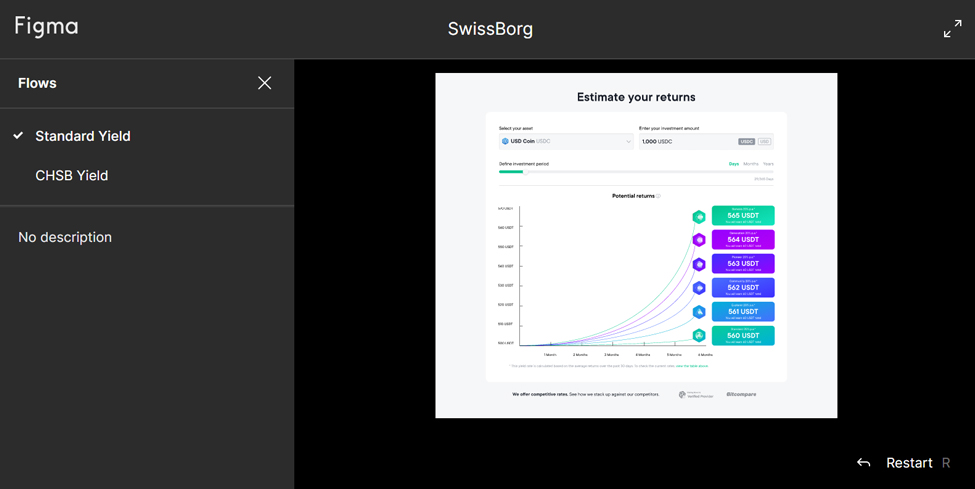Click the hexagon icon beside 563 USDT
Viewport: 975px width, 489px height.
pos(699,264)
